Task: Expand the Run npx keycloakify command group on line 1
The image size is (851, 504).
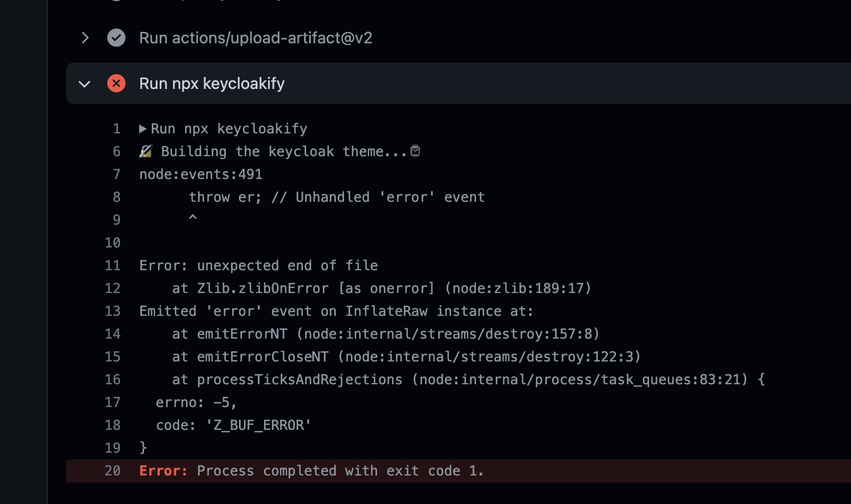Action: point(142,129)
